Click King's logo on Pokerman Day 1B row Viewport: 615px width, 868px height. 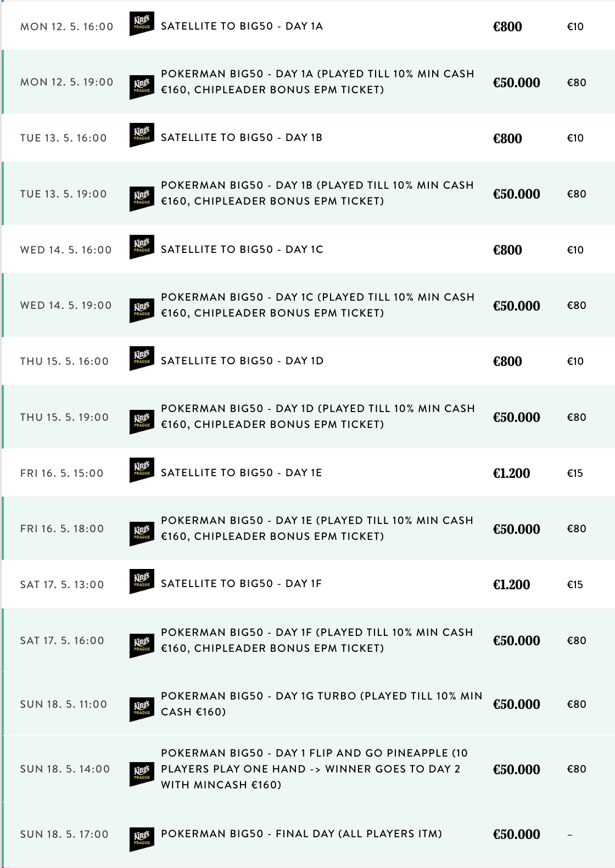click(141, 199)
